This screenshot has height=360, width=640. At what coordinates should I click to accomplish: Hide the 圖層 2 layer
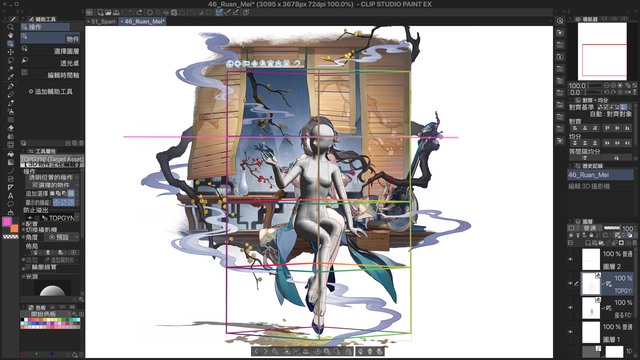(571, 259)
